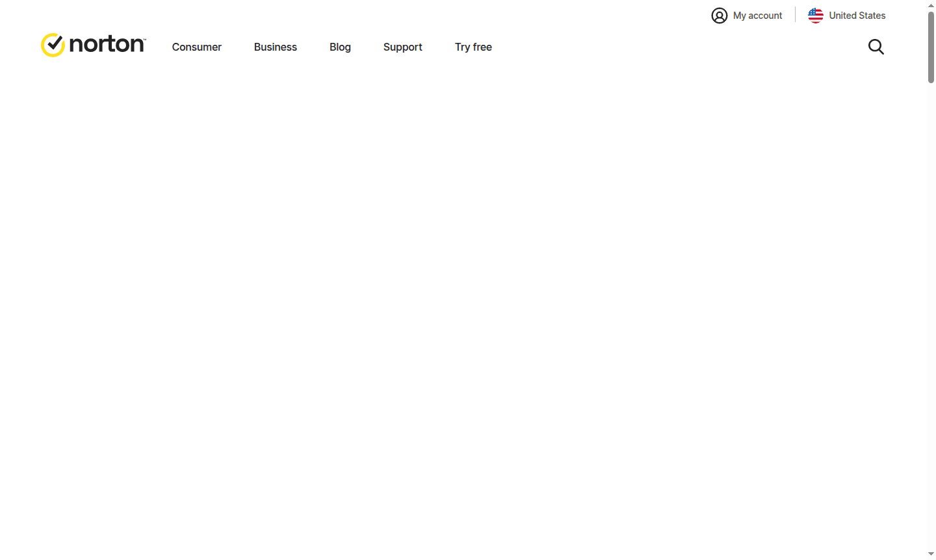
Task: Click the trademark symbol beside norton logo
Action: 144,39
